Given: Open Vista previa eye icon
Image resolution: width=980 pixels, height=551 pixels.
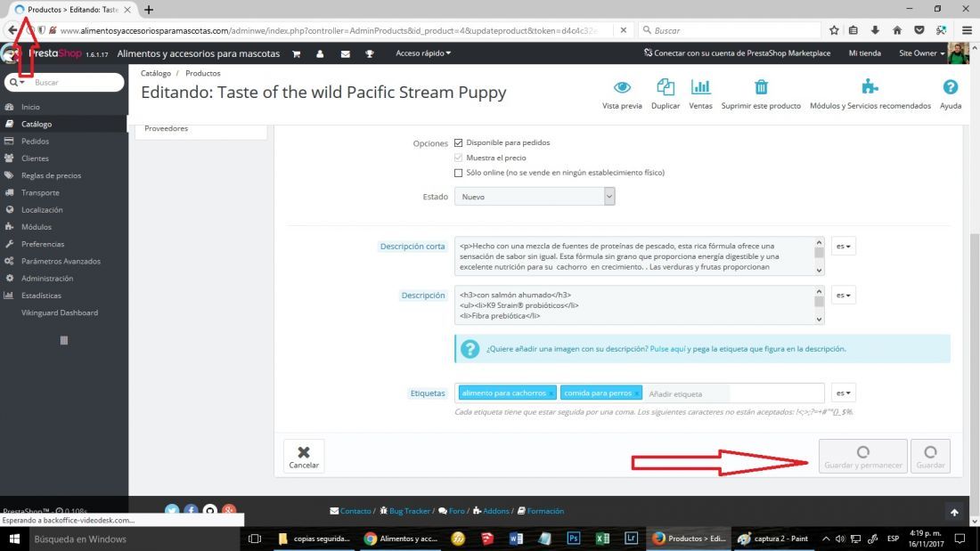Looking at the screenshot, I should [622, 87].
